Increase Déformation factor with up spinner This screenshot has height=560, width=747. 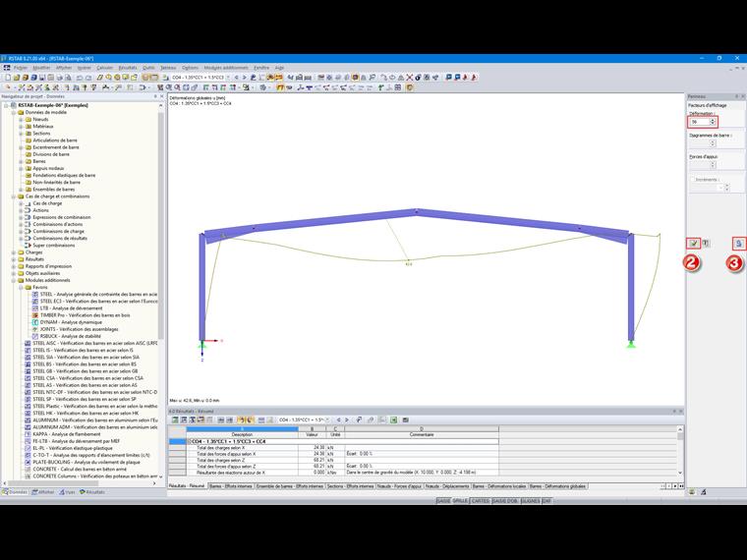click(x=713, y=120)
